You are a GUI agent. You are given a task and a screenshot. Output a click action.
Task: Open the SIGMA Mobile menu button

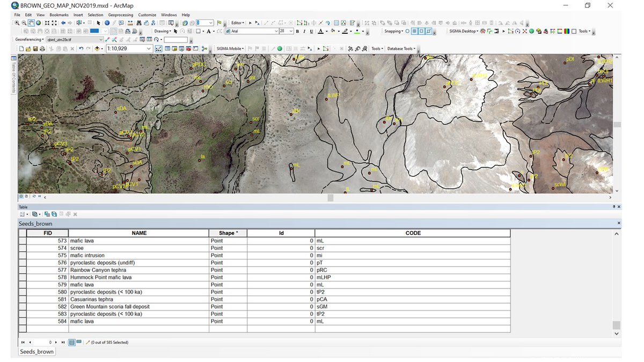click(x=230, y=48)
